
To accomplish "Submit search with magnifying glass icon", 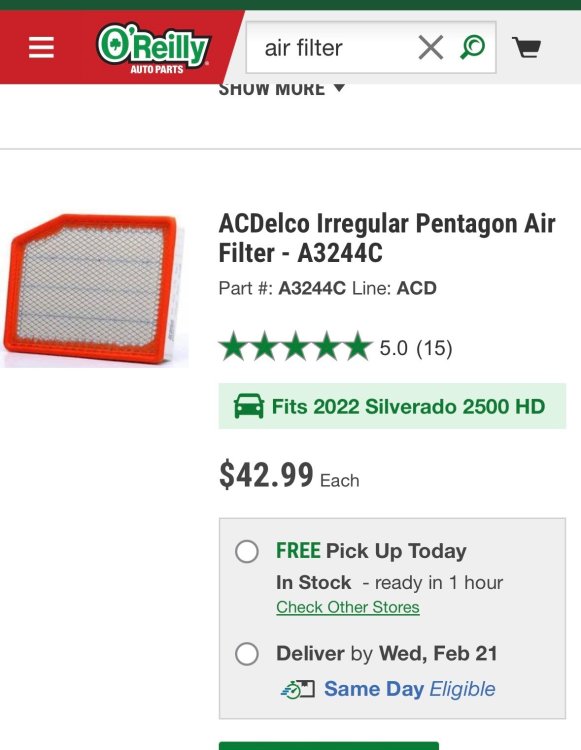I will [x=472, y=47].
